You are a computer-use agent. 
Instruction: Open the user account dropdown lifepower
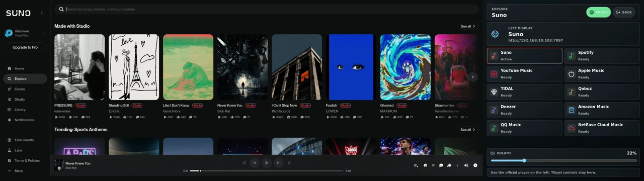point(25,33)
